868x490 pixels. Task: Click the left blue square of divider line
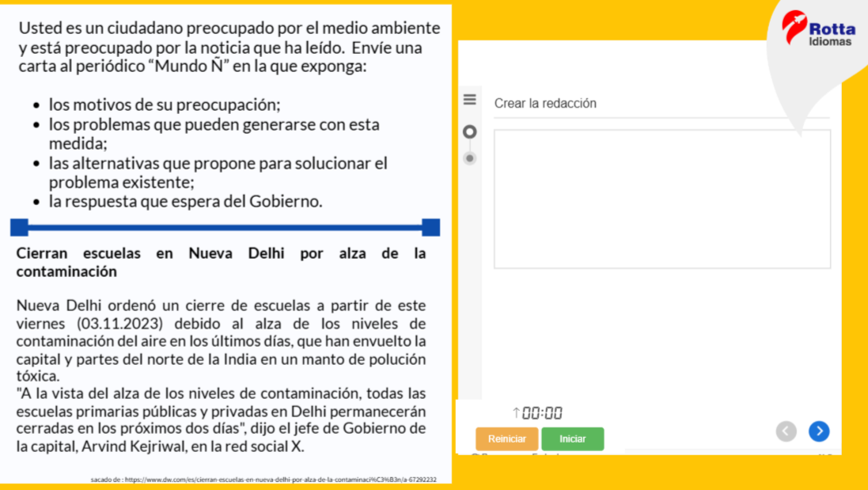tap(20, 228)
